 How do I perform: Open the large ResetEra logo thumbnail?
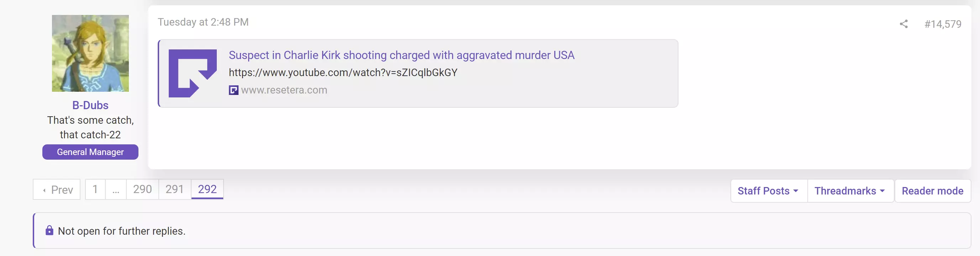pos(193,73)
